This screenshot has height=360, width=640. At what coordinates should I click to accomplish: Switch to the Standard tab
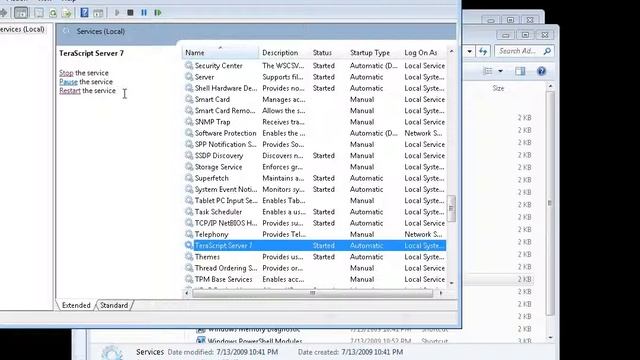[x=114, y=305]
